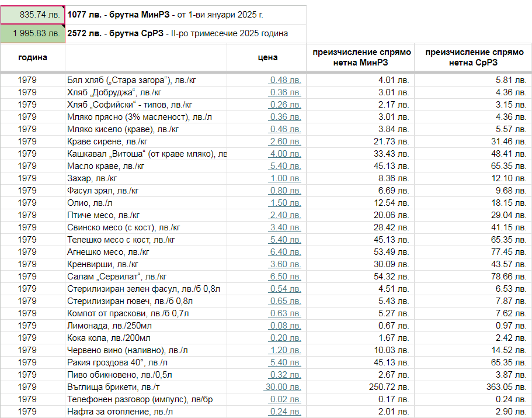Select the 'Телефонен разговор (импулс)' cell
Viewport: 532px width, 418px height.
tap(146, 399)
